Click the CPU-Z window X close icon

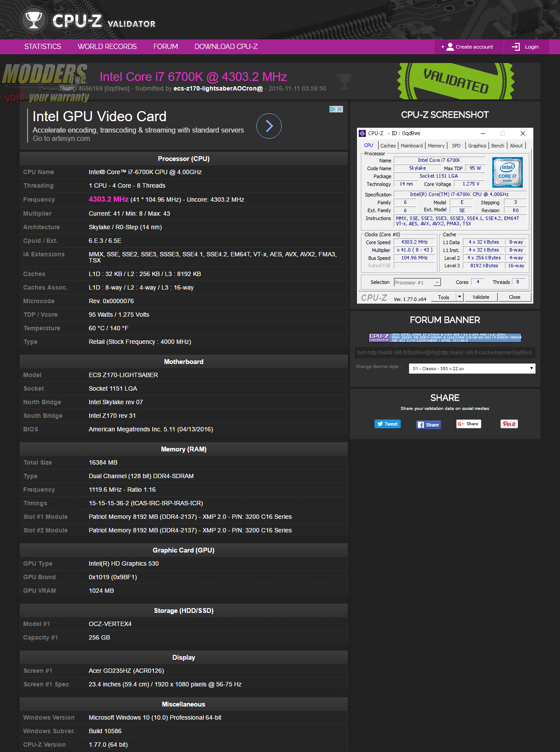tap(522, 133)
